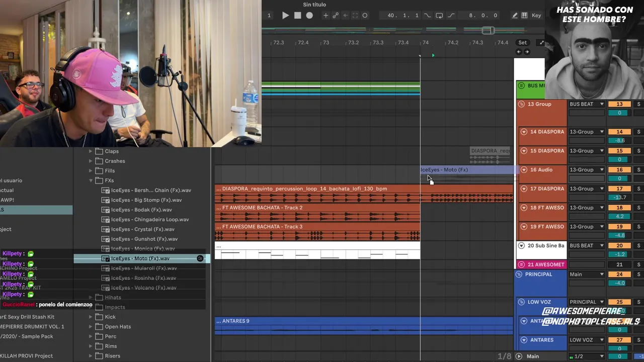The image size is (644, 362).
Task: Fold the PRINCIPAL group track
Action: click(x=519, y=275)
